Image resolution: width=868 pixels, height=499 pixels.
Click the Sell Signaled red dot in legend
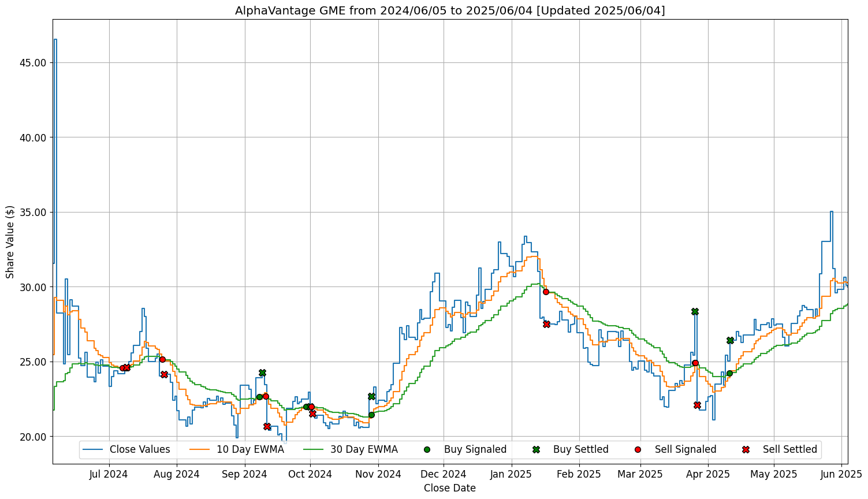(x=638, y=449)
